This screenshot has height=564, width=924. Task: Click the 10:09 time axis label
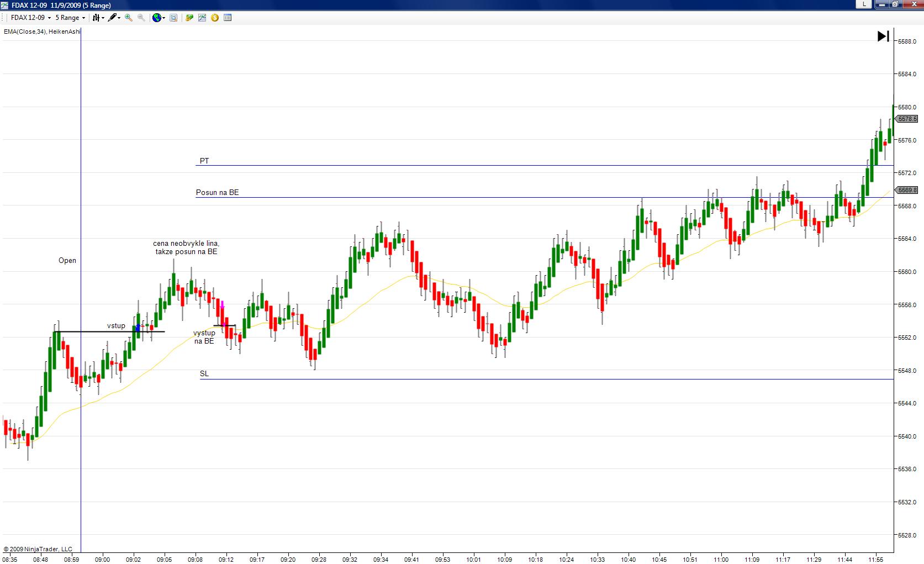pyautogui.click(x=505, y=560)
